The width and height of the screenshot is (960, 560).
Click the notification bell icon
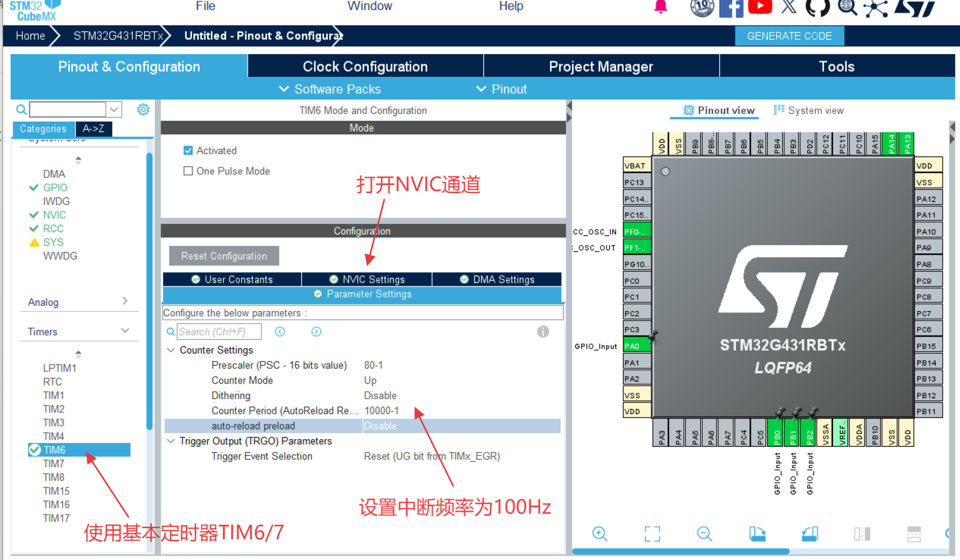(x=661, y=7)
